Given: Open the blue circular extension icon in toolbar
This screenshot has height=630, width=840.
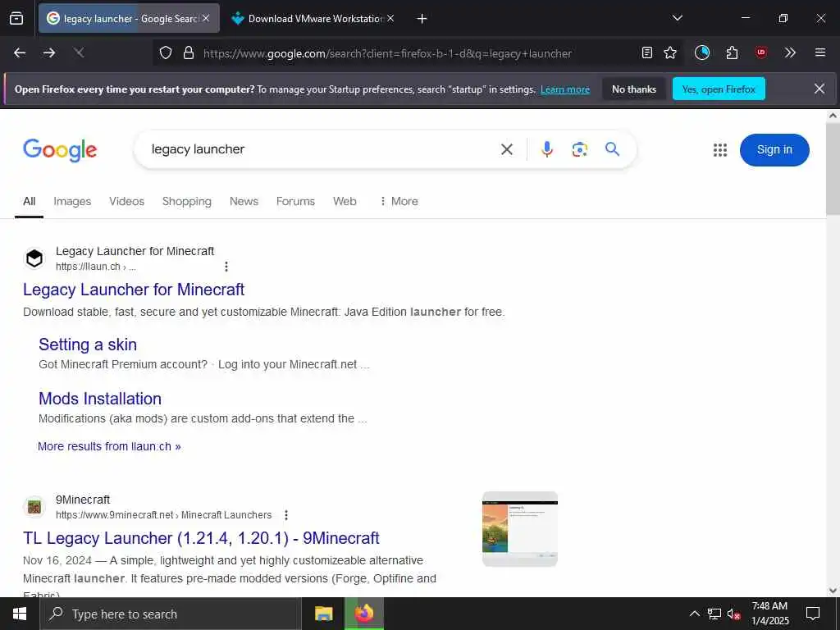Looking at the screenshot, I should point(702,52).
